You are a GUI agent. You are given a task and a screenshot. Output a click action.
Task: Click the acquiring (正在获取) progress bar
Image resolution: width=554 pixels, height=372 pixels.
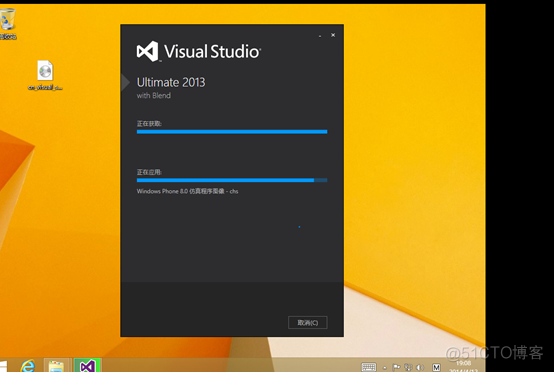[232, 132]
